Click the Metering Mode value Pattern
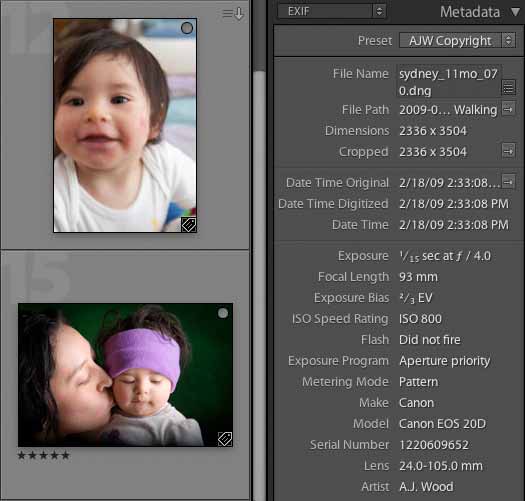 [419, 382]
